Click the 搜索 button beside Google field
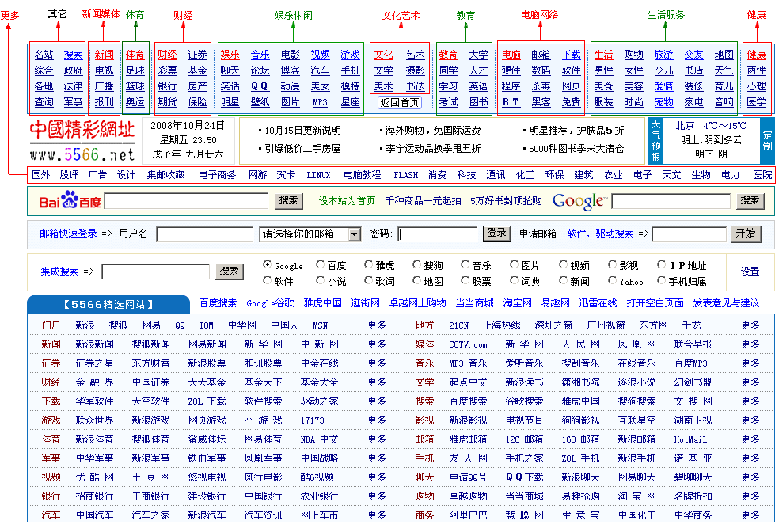 (750, 200)
